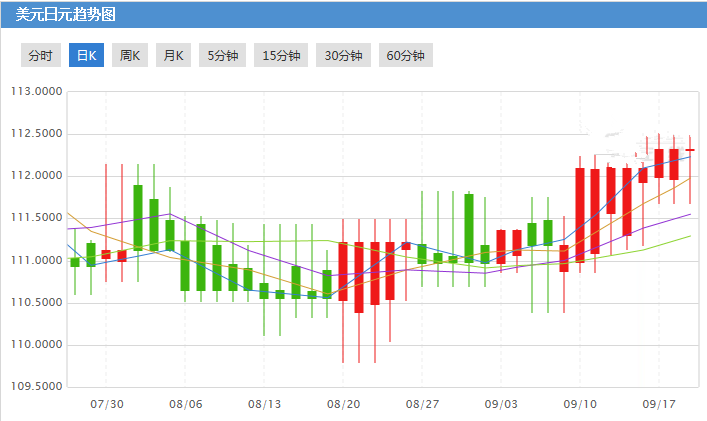Image resolution: width=707 pixels, height=421 pixels.
Task: Select the 15分钟 interval tab
Action: (x=281, y=56)
